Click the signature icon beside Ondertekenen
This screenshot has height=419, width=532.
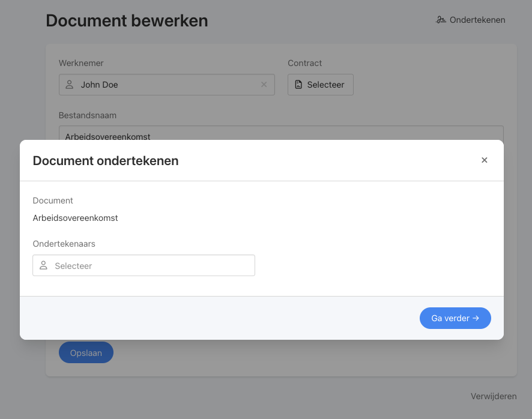pos(441,20)
